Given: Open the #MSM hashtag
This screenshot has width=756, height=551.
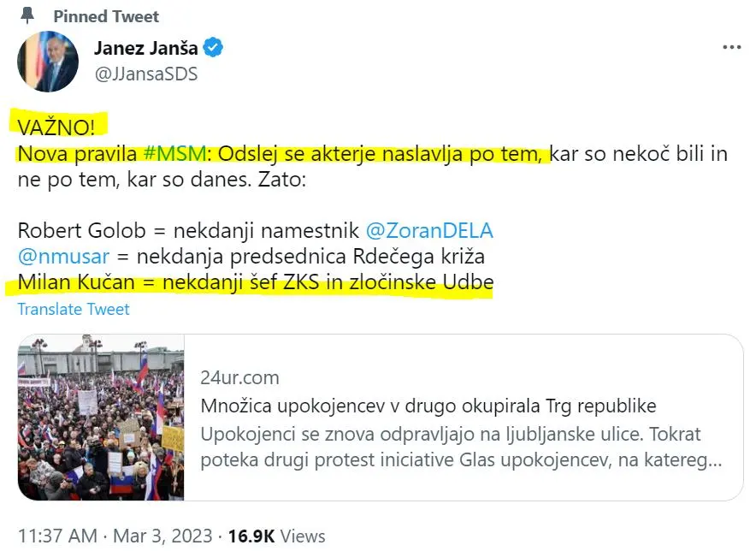Looking at the screenshot, I should (x=175, y=154).
